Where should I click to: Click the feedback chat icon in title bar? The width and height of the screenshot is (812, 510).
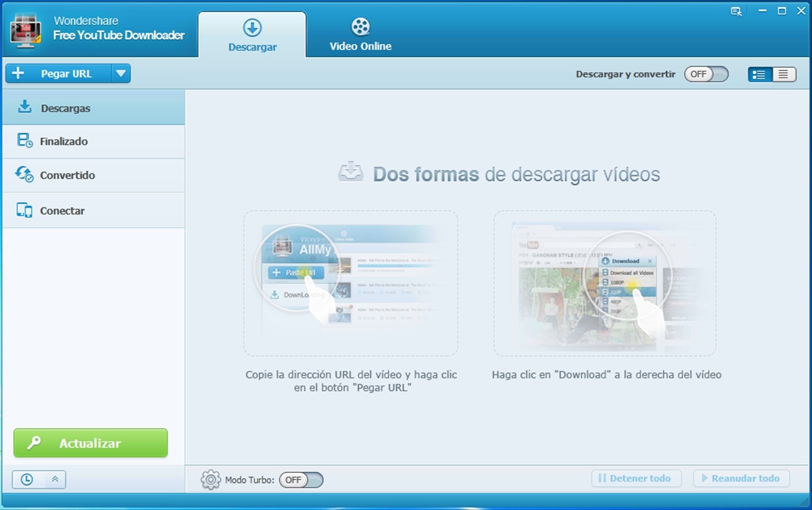736,11
